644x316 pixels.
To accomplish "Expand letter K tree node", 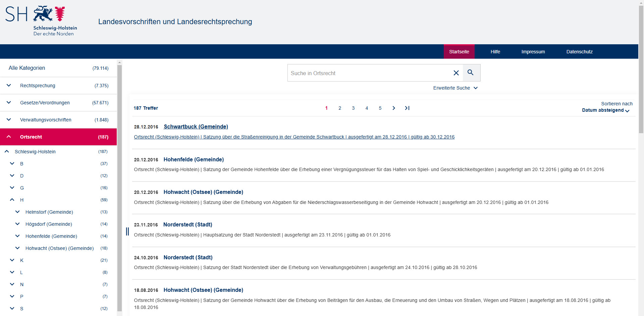I will pyautogui.click(x=12, y=260).
